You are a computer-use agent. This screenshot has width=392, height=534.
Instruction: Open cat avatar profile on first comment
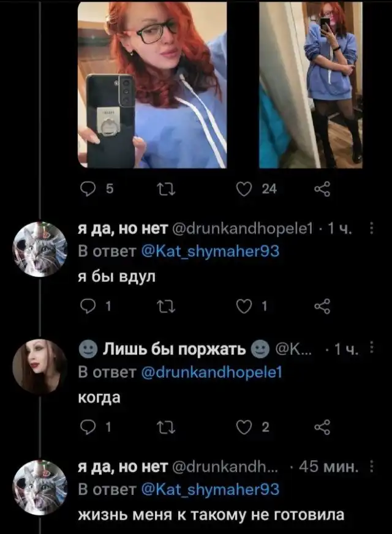point(40,250)
